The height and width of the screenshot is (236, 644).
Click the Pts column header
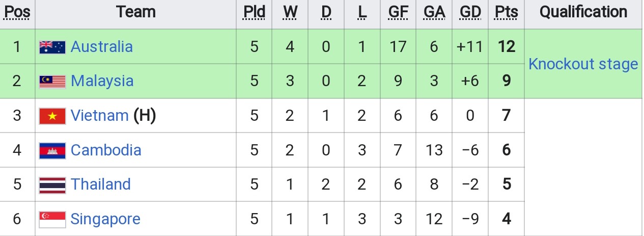(506, 12)
